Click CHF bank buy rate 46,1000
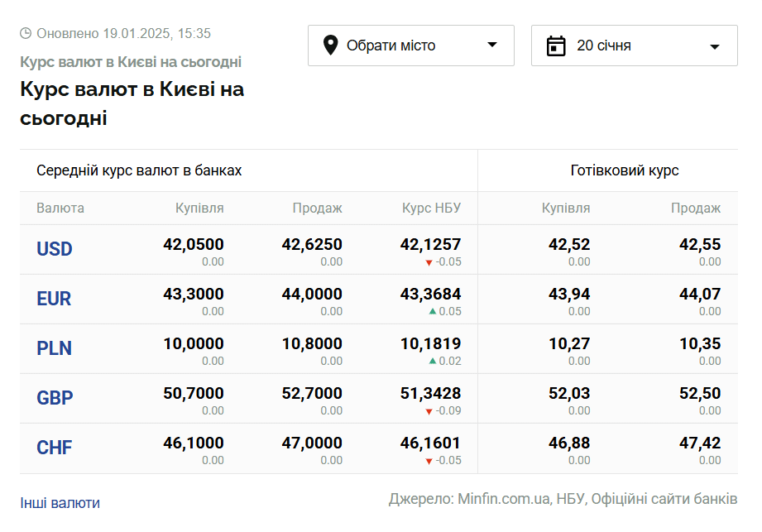The width and height of the screenshot is (762, 532). [194, 442]
